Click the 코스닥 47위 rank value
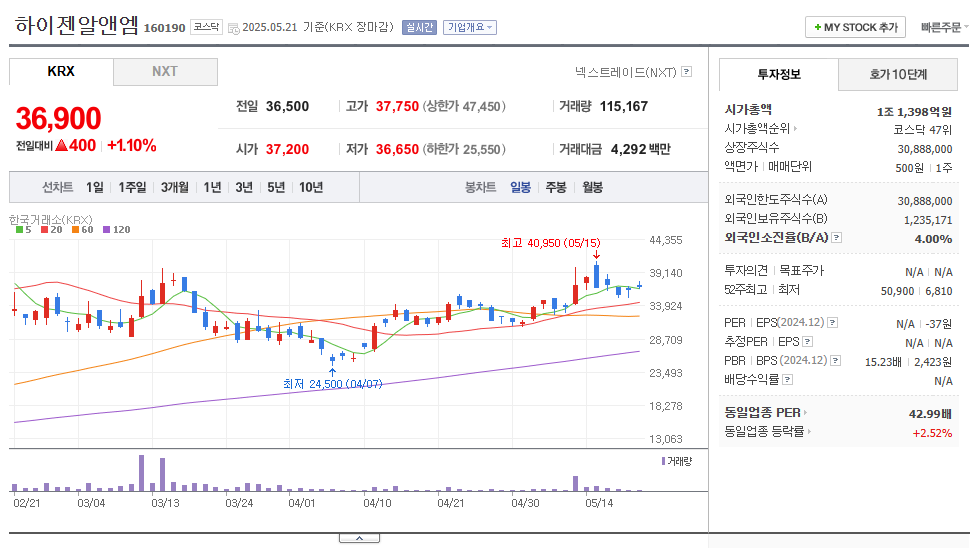This screenshot has width=975, height=548. tap(922, 130)
